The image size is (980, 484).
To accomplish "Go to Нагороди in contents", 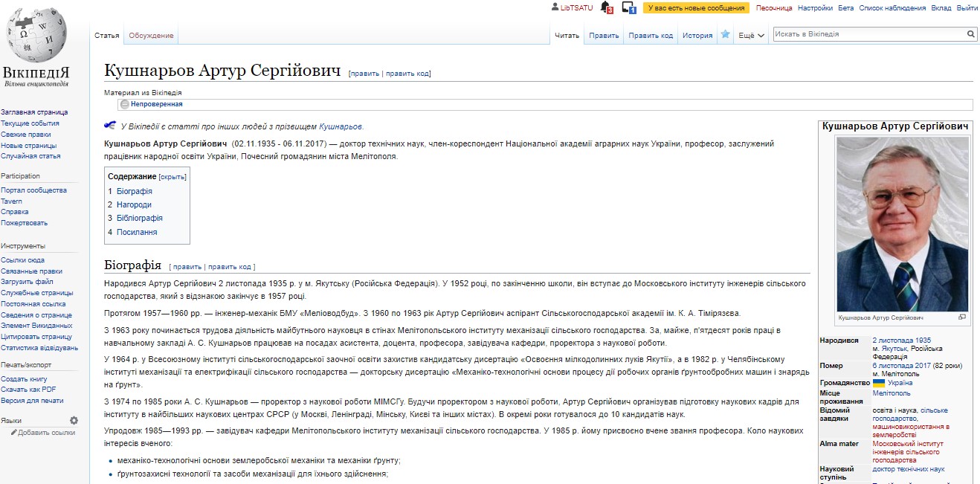I will [x=134, y=204].
